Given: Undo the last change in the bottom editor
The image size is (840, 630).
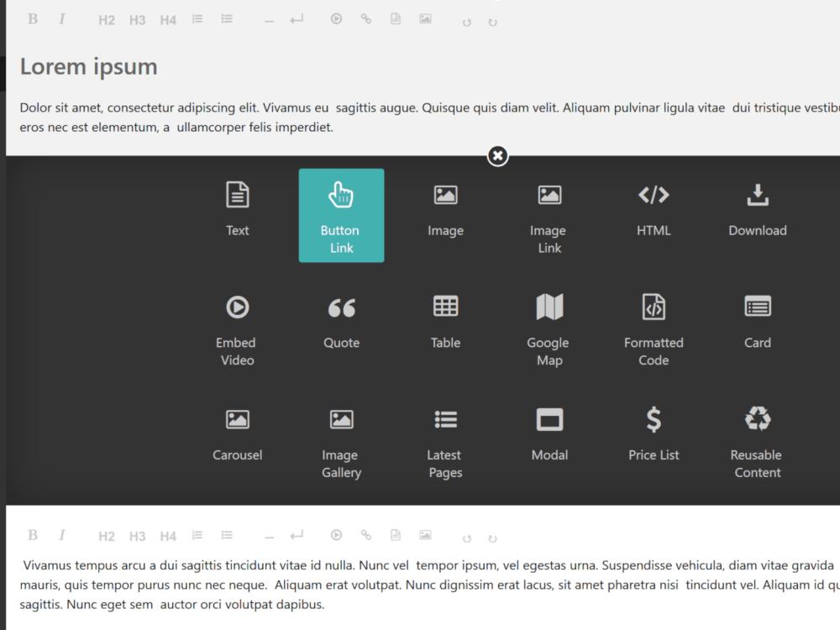Looking at the screenshot, I should tap(466, 538).
